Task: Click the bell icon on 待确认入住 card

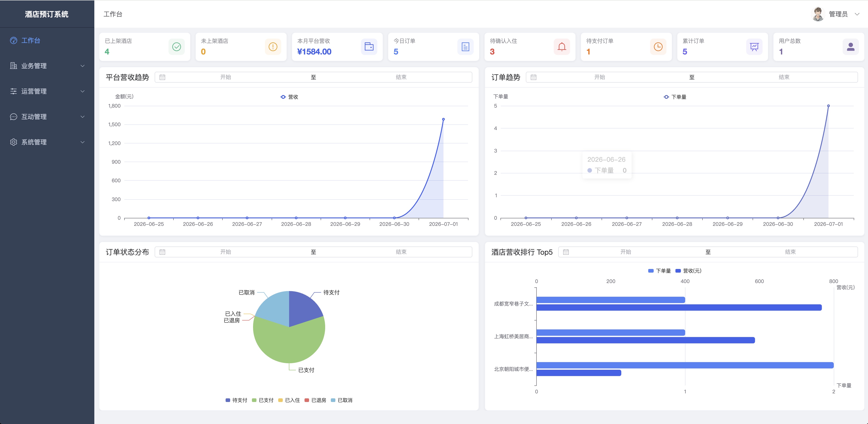Action: tap(562, 47)
